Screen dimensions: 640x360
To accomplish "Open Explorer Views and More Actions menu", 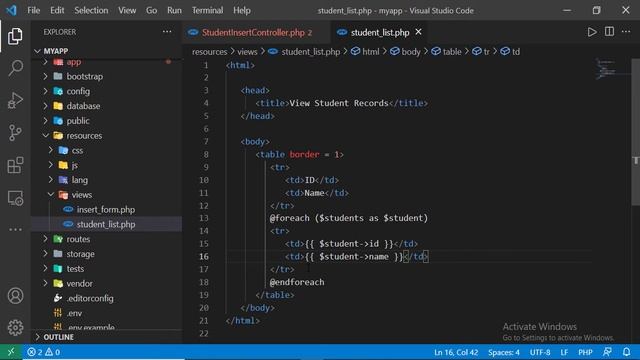I will 167,32.
